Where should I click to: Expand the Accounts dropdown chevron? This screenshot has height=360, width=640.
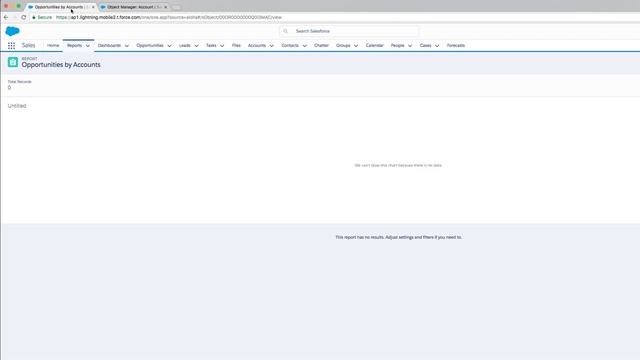coord(271,46)
